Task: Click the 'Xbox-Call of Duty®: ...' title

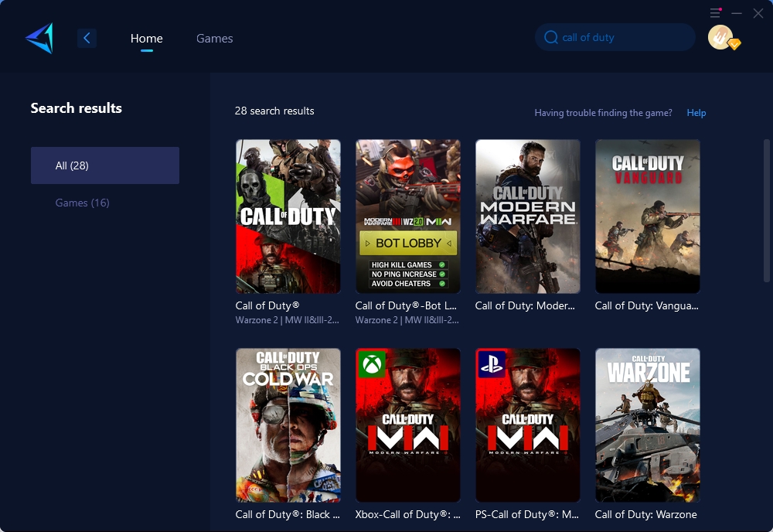Action: pos(407,514)
